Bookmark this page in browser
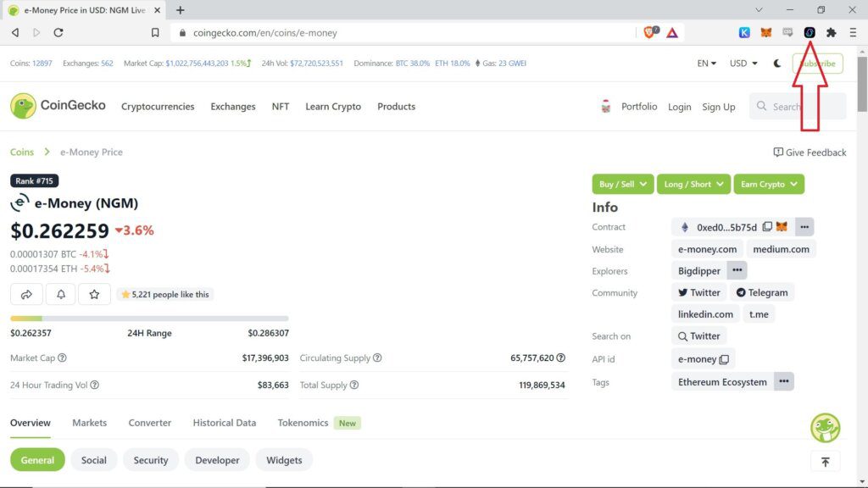 tap(155, 33)
